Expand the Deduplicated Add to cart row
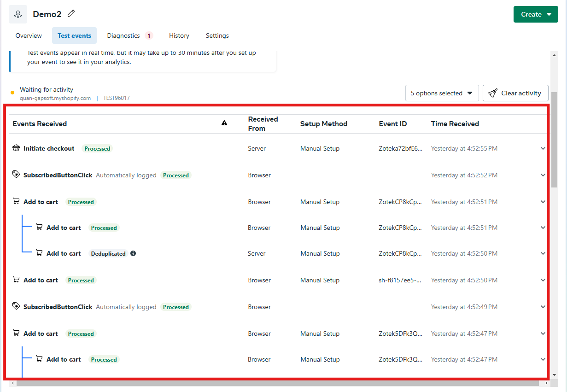567x392 pixels. tap(543, 253)
